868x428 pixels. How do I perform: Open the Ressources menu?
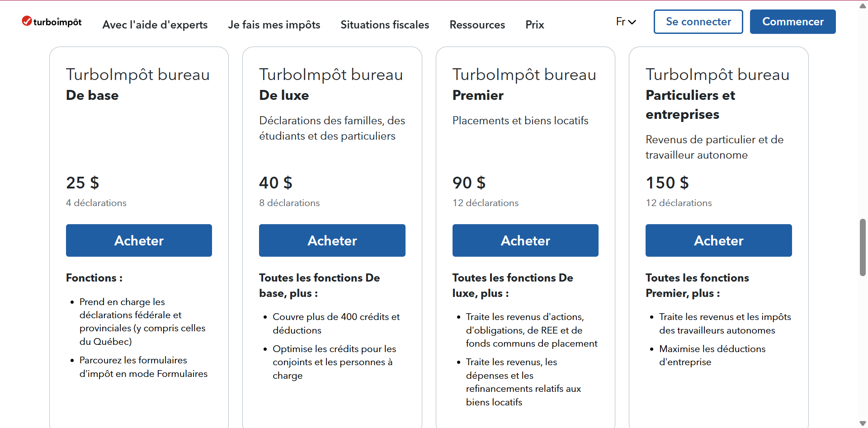click(477, 25)
